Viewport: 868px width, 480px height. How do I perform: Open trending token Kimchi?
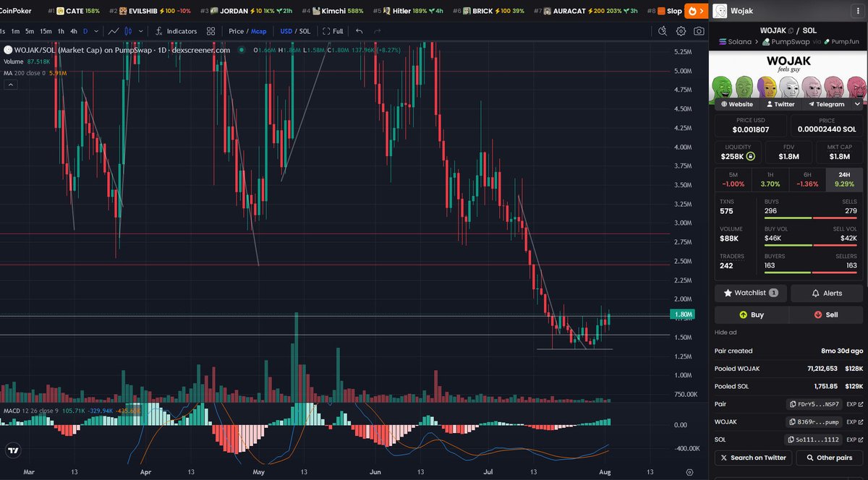coord(332,11)
